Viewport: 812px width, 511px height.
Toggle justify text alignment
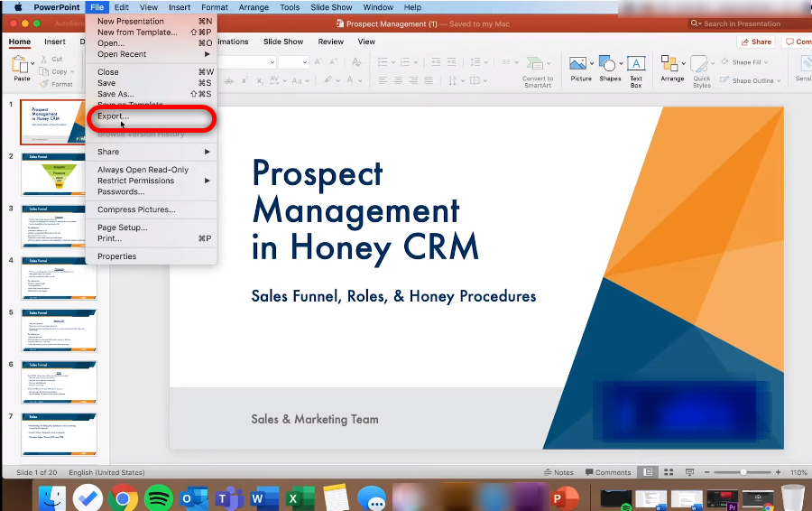tap(429, 80)
